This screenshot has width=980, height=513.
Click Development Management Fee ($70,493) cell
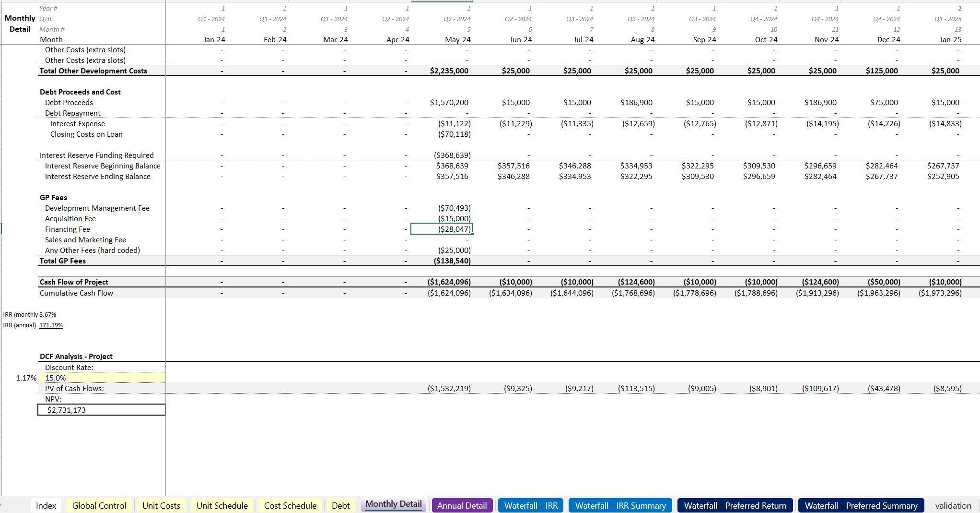coord(454,208)
